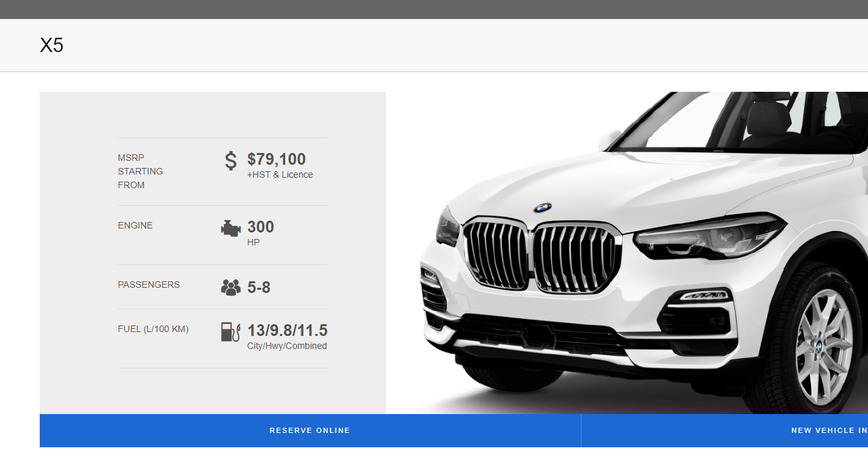Click the HP unit text
This screenshot has height=459, width=868.
[253, 242]
